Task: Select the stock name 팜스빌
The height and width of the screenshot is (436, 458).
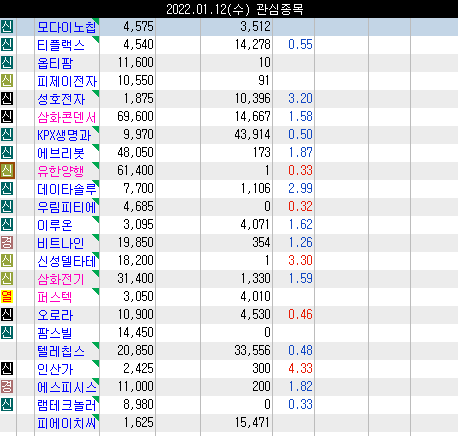Action: pyautogui.click(x=55, y=333)
